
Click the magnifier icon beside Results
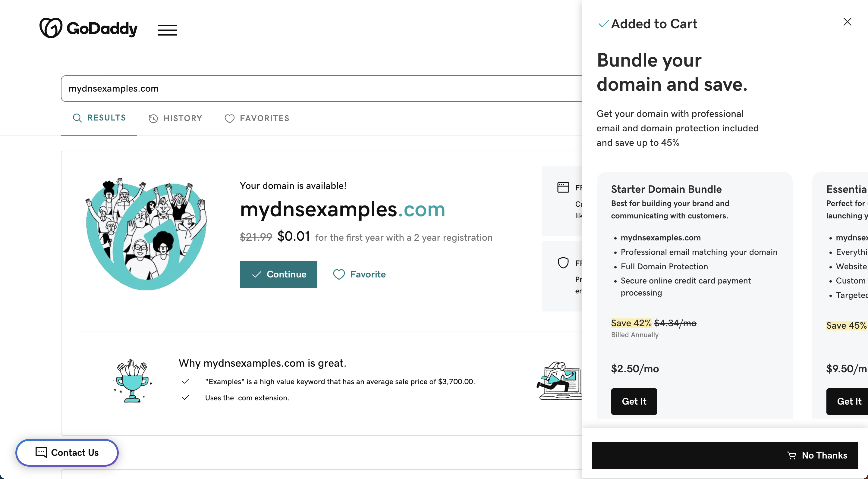click(77, 118)
